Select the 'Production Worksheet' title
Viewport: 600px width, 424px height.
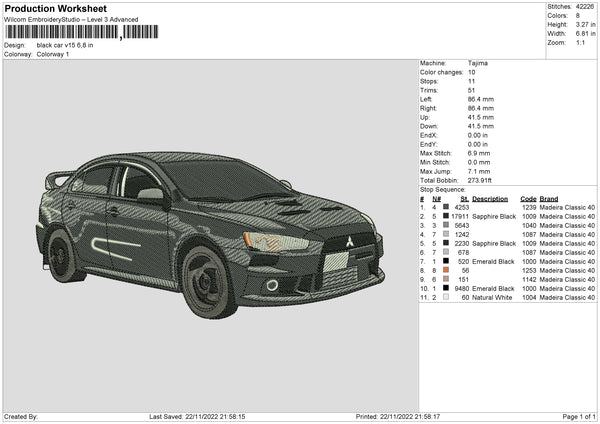coord(56,8)
